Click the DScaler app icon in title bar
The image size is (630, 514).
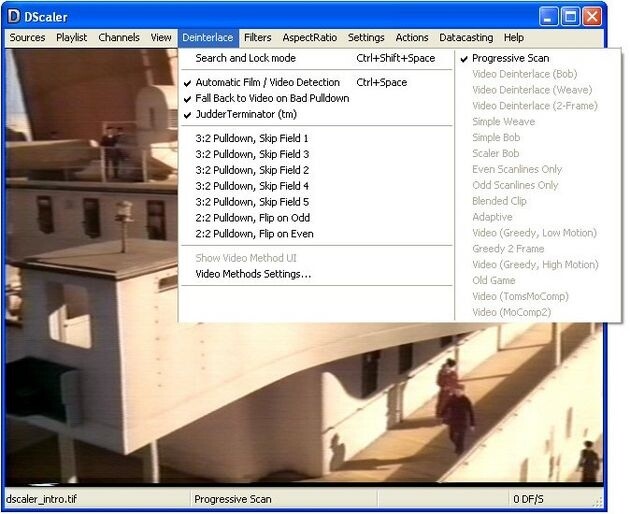[14, 16]
